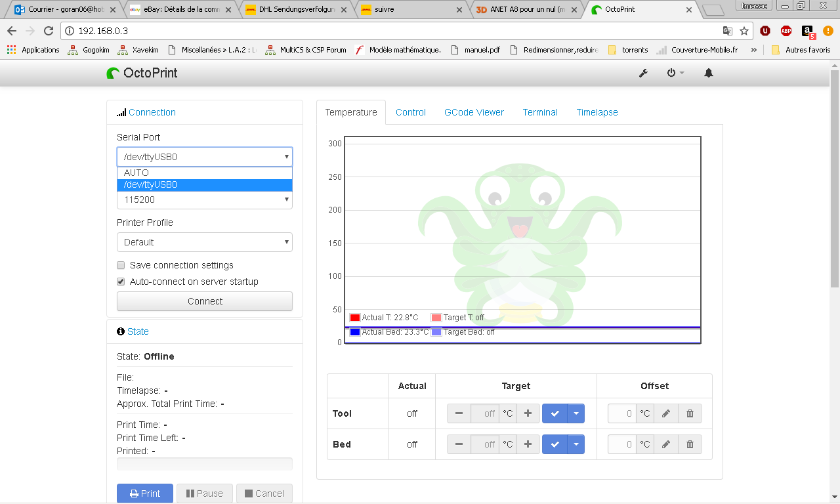Open OctoPrint settings wrench icon
840x504 pixels.
(x=643, y=73)
